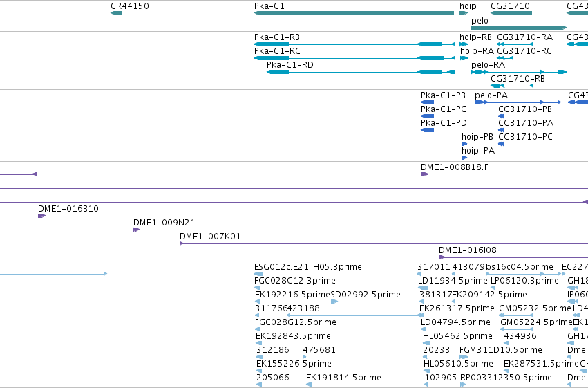Click the LD11934.5prime EST
The height and width of the screenshot is (388, 588).
423,288
